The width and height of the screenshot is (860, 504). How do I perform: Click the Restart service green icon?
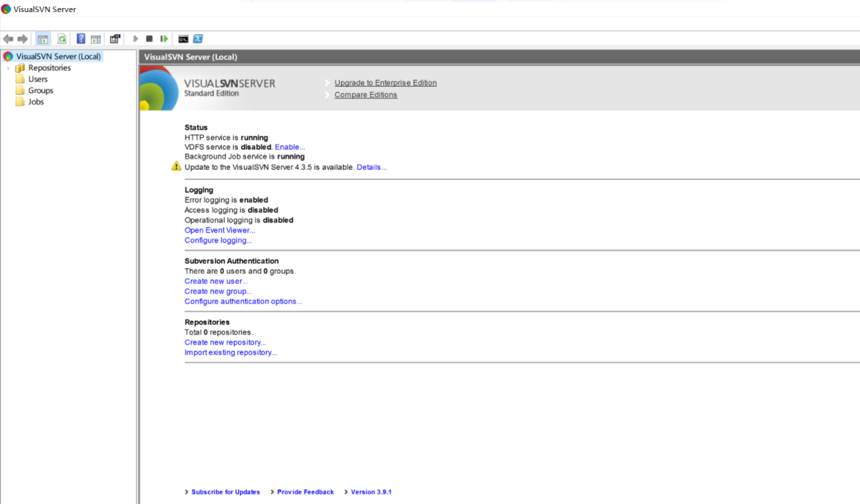[x=164, y=39]
